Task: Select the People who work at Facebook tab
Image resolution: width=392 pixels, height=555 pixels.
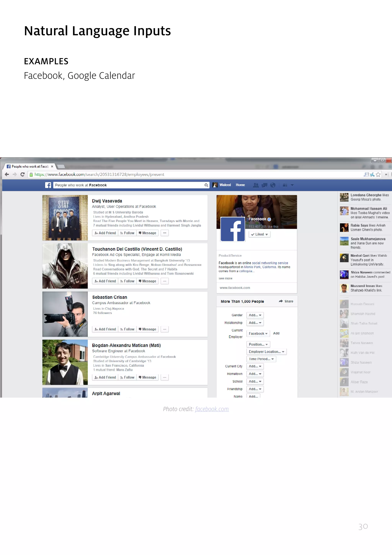Action: click(29, 167)
